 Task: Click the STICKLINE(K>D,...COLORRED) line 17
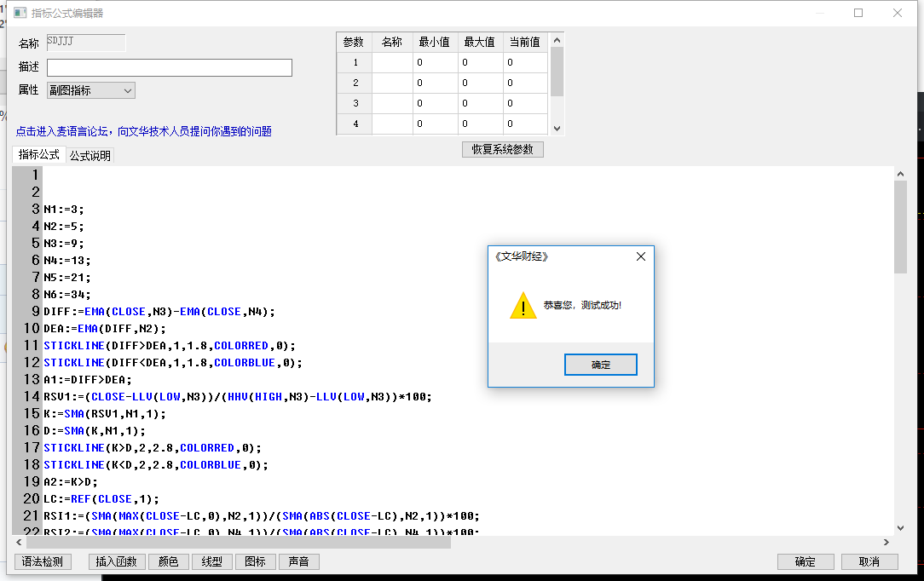153,448
